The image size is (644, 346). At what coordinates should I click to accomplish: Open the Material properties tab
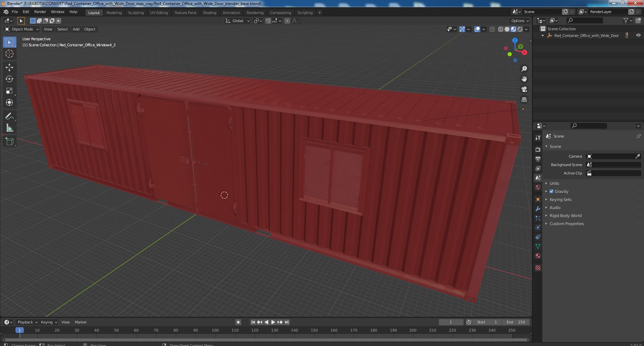pyautogui.click(x=538, y=256)
